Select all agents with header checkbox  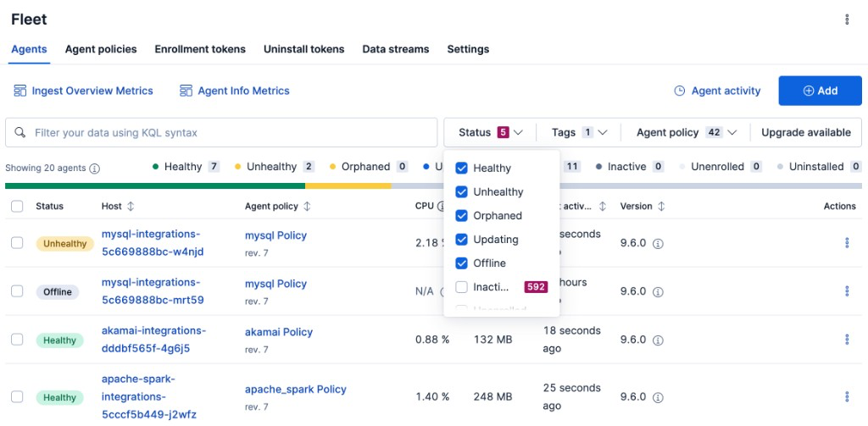(x=17, y=207)
